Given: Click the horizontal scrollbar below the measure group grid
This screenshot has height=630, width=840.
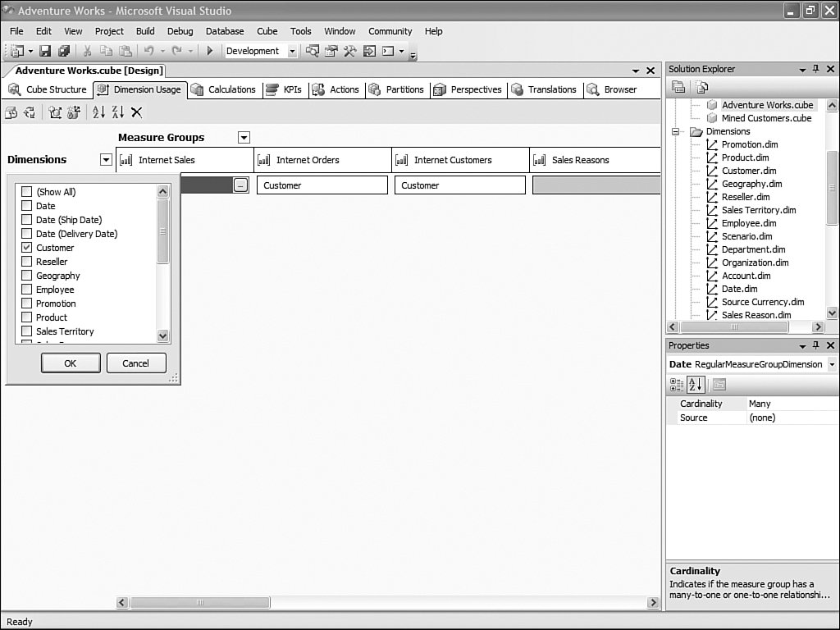Looking at the screenshot, I should pyautogui.click(x=387, y=603).
